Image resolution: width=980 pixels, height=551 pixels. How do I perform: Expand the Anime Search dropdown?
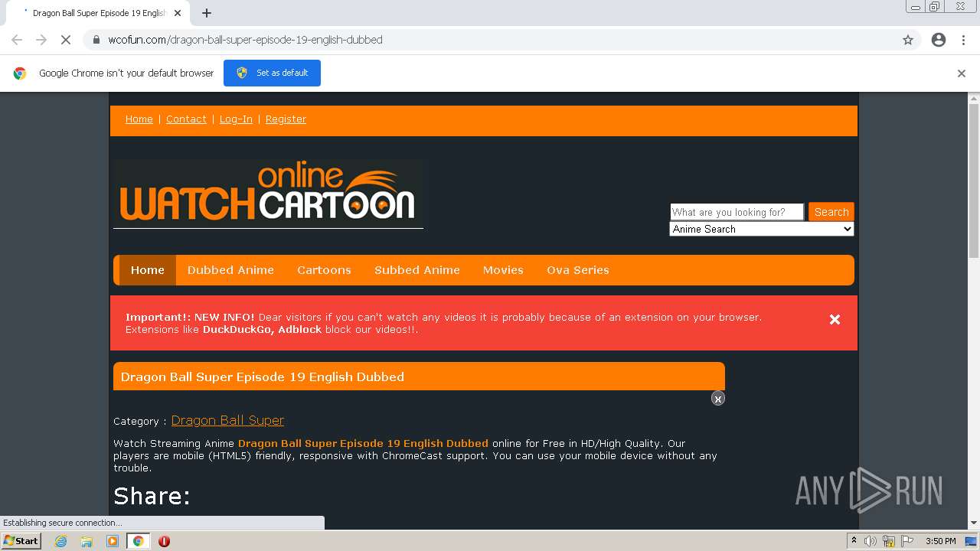761,229
